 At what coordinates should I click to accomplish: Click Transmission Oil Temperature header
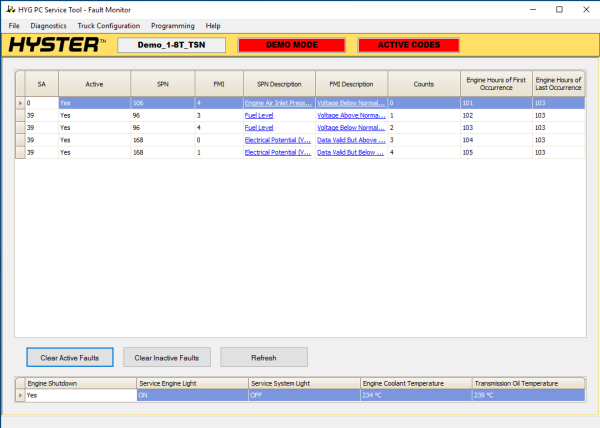point(528,383)
